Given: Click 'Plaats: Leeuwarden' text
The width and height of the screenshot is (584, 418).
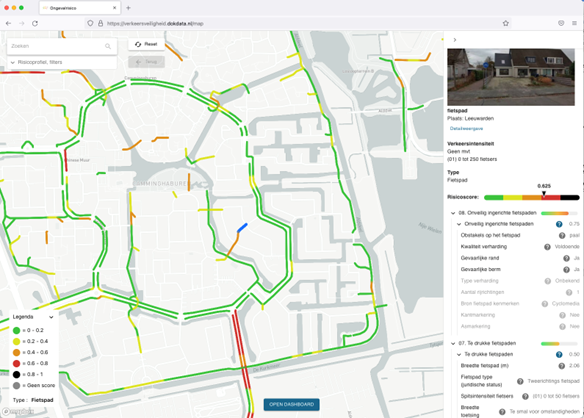Looking at the screenshot, I should pos(470,118).
